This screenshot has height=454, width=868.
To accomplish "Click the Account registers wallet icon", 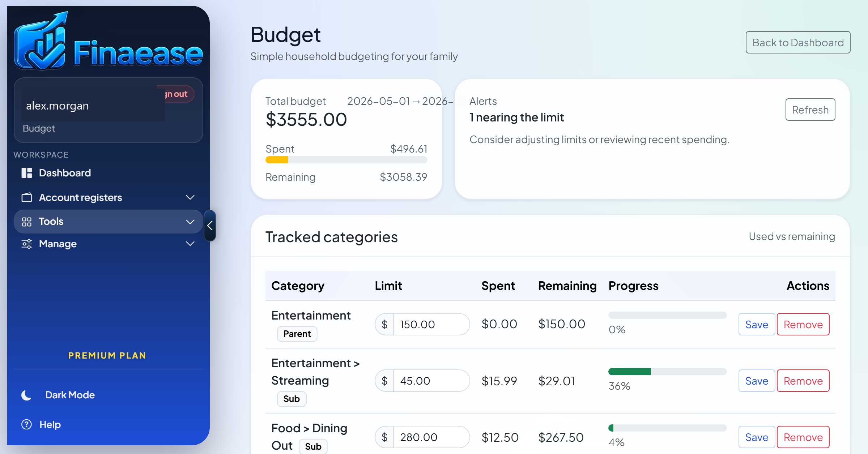I will pyautogui.click(x=27, y=197).
